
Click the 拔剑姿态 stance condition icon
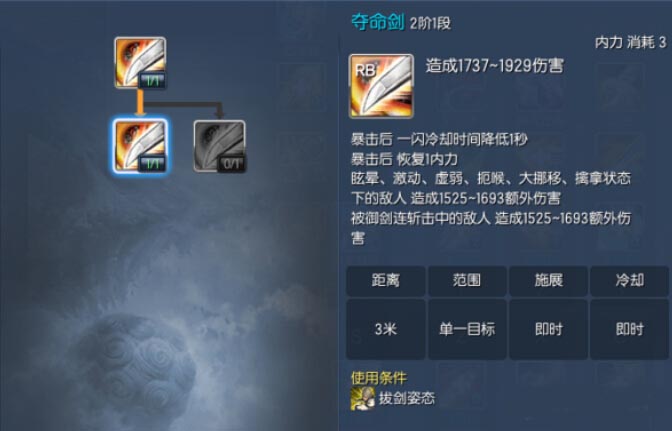(x=362, y=399)
